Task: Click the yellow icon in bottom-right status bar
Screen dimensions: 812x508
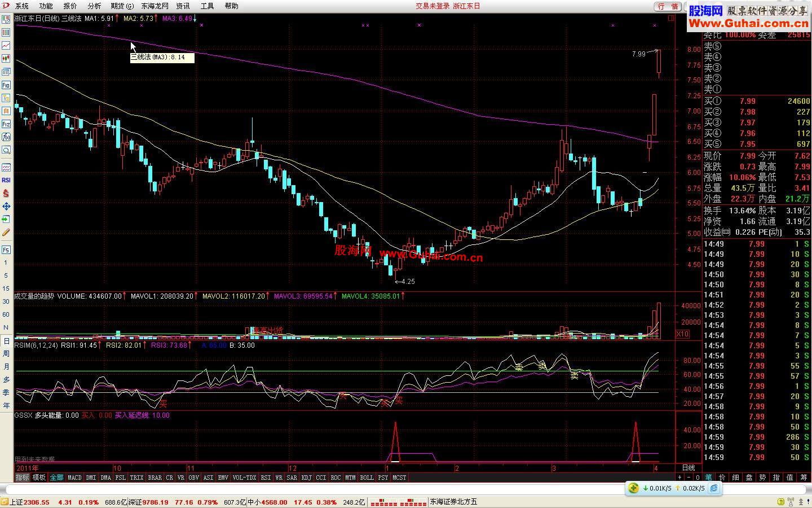Action: pos(781,502)
